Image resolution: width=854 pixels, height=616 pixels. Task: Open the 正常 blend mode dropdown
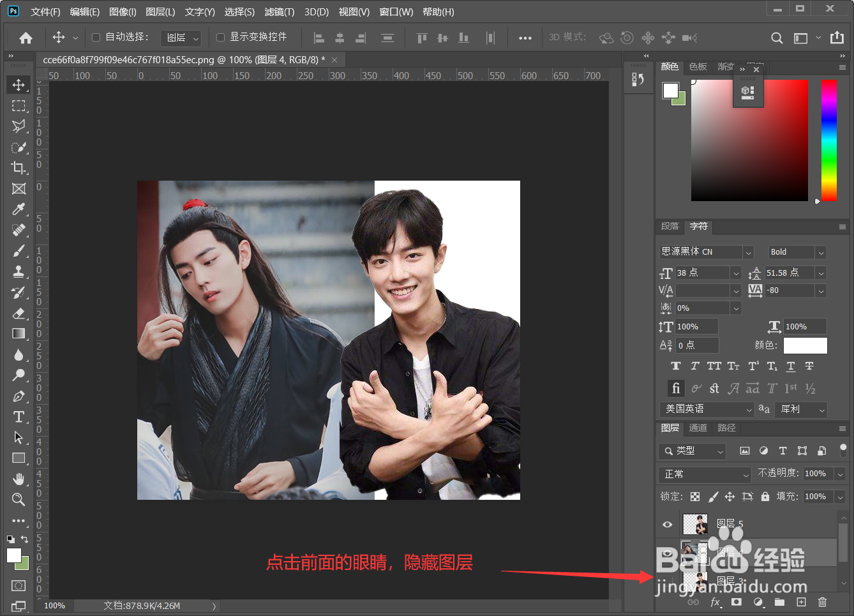pyautogui.click(x=705, y=474)
